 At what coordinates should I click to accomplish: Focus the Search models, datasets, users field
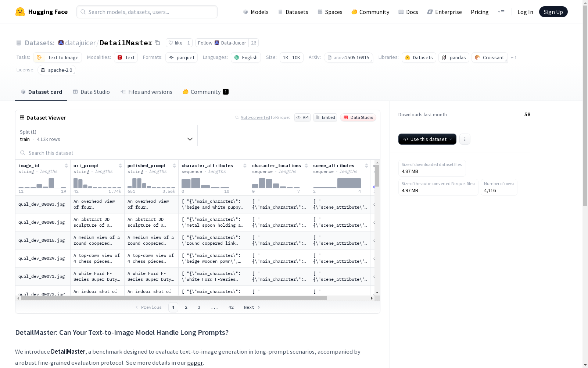point(147,12)
